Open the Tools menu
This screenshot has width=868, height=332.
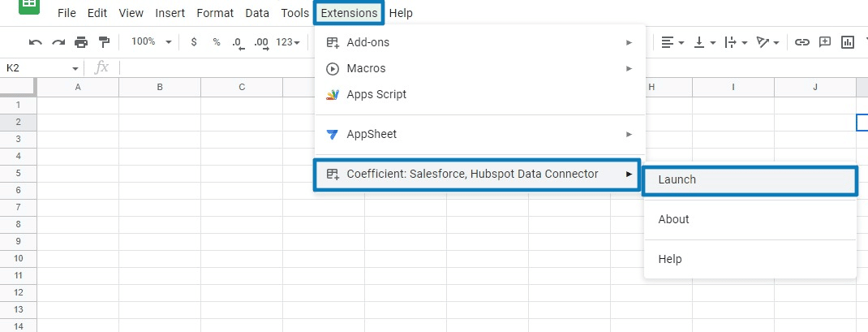[x=295, y=13]
